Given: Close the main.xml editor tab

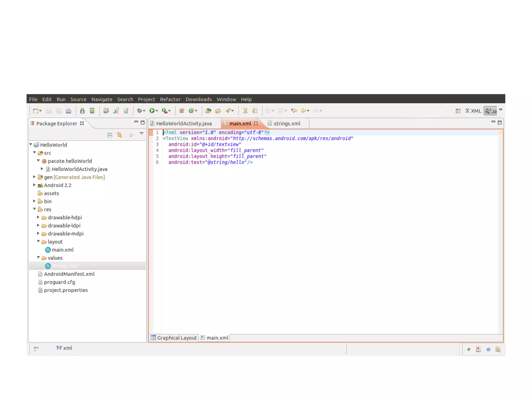Looking at the screenshot, I should click(x=256, y=123).
